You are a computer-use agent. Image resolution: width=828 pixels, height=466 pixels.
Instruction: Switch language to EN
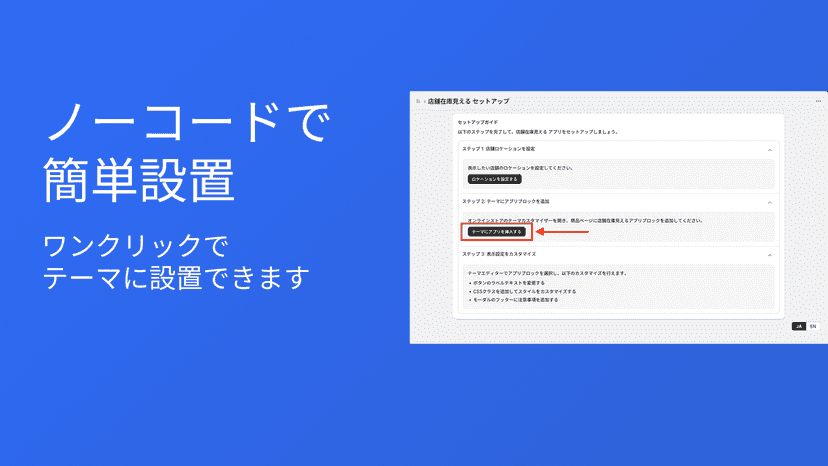(813, 327)
